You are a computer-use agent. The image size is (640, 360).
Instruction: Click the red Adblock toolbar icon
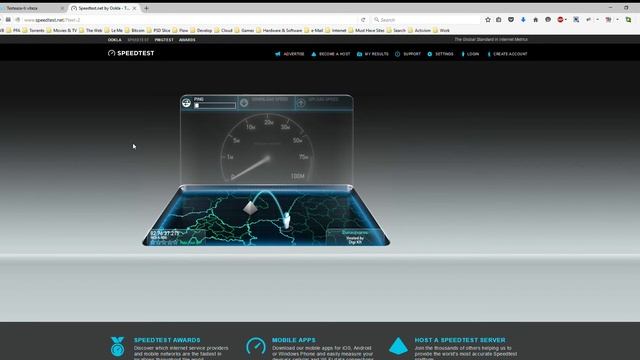pyautogui.click(x=560, y=20)
